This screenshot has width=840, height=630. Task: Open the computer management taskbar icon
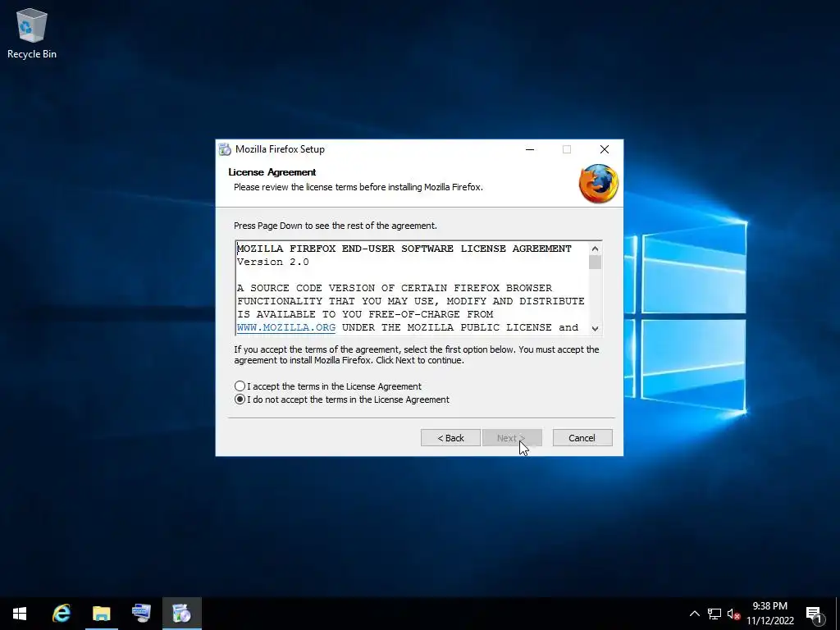coord(141,614)
